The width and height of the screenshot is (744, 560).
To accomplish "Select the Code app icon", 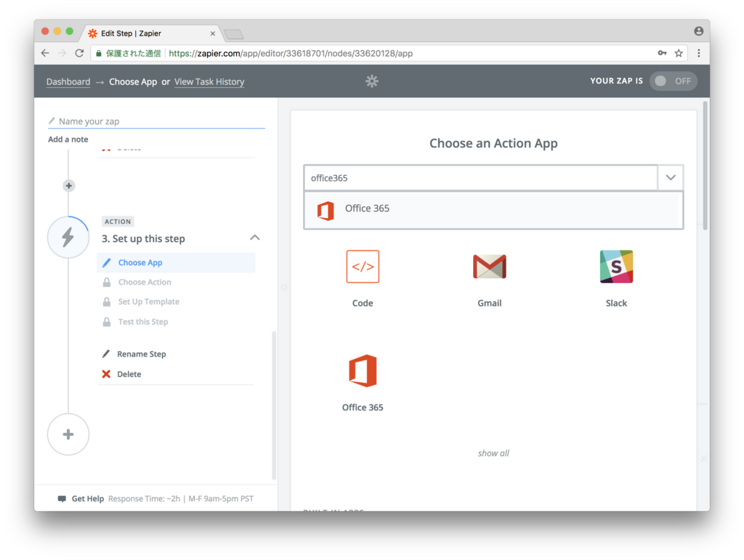I will tap(363, 267).
